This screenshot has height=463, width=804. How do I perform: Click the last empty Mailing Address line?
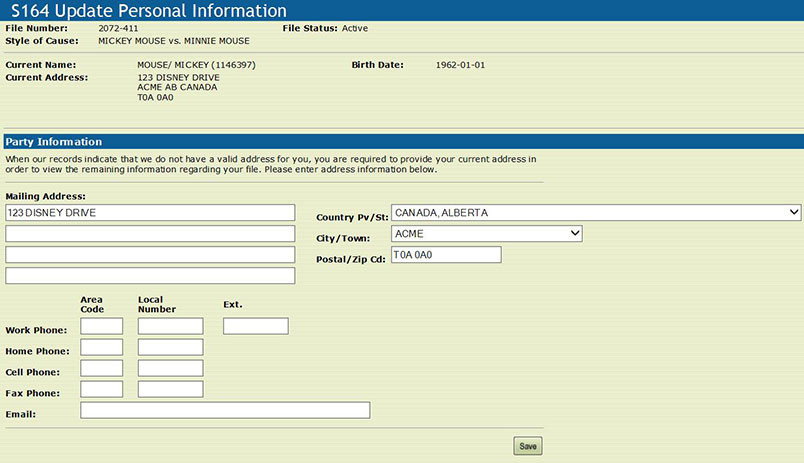pyautogui.click(x=150, y=276)
